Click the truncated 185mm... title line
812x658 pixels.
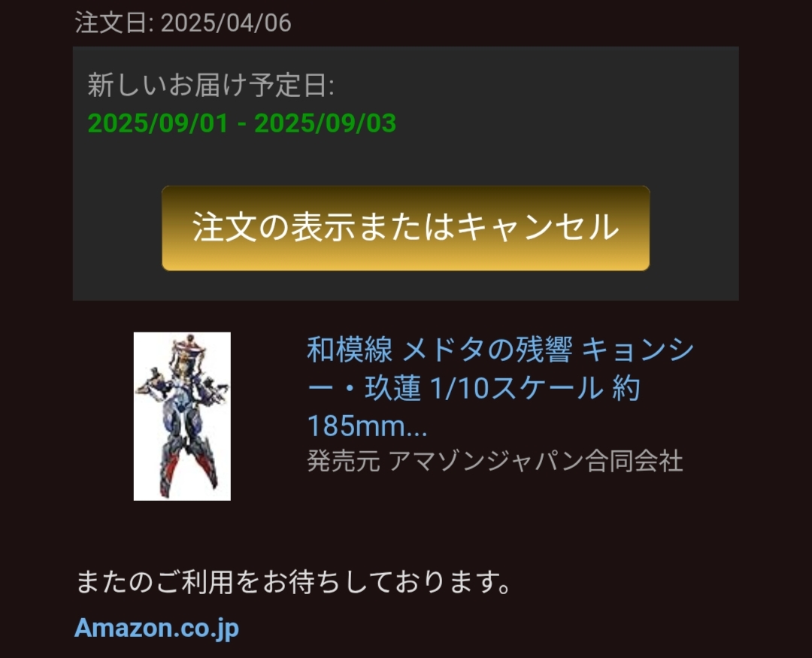pos(367,426)
